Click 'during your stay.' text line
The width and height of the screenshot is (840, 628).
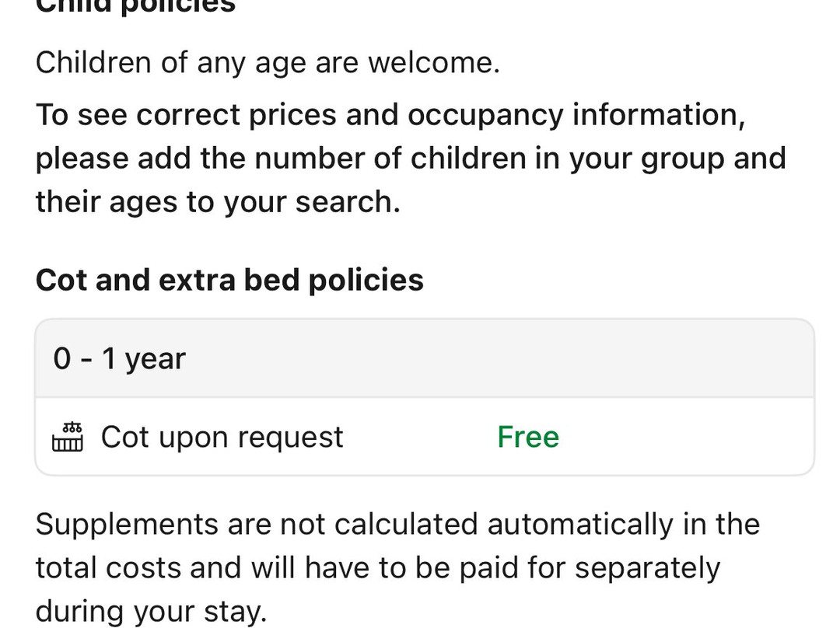click(151, 612)
